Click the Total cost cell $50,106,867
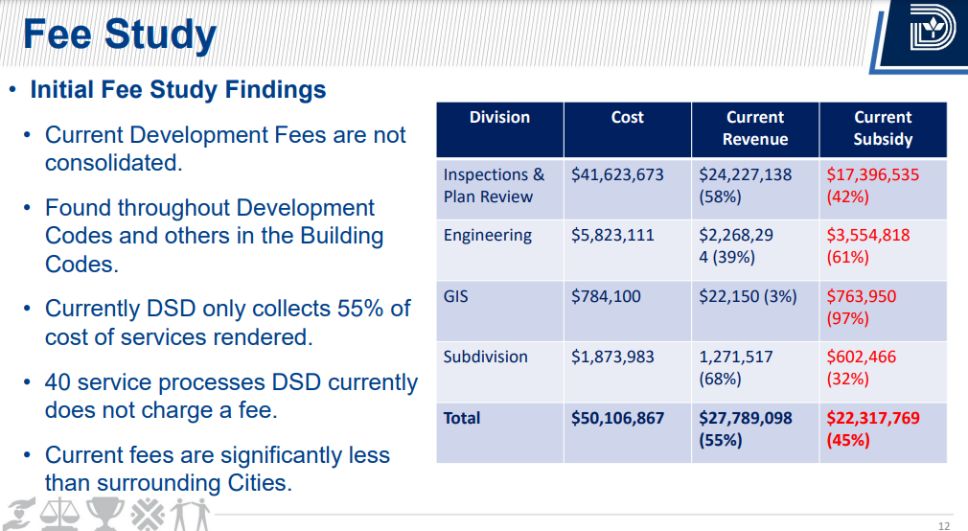 point(617,418)
